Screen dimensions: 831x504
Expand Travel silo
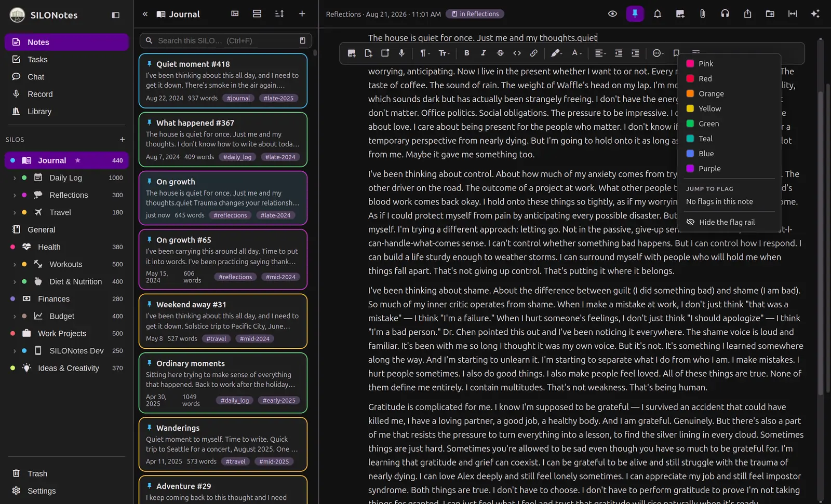(15, 212)
